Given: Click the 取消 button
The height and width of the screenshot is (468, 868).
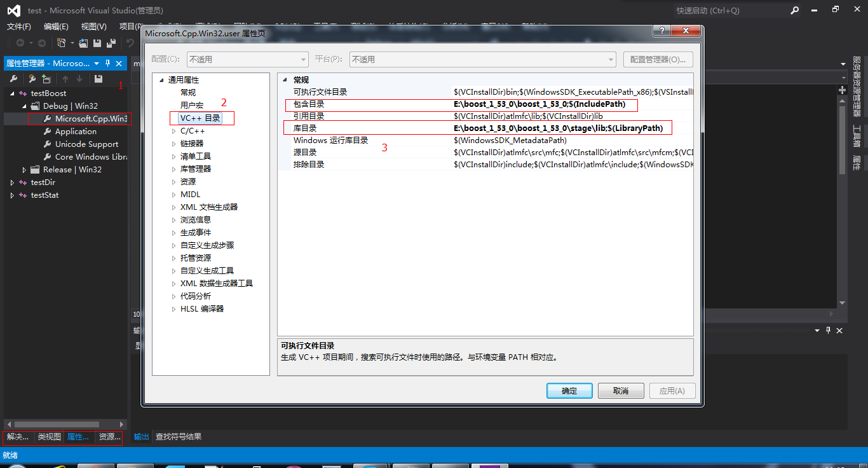Looking at the screenshot, I should [x=621, y=390].
